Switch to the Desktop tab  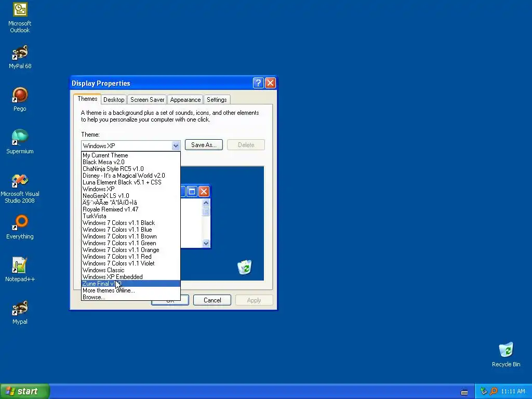pos(114,99)
